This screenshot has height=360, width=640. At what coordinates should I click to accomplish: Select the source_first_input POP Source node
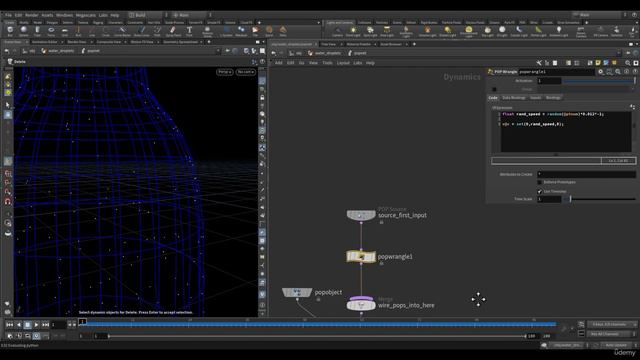(361, 215)
